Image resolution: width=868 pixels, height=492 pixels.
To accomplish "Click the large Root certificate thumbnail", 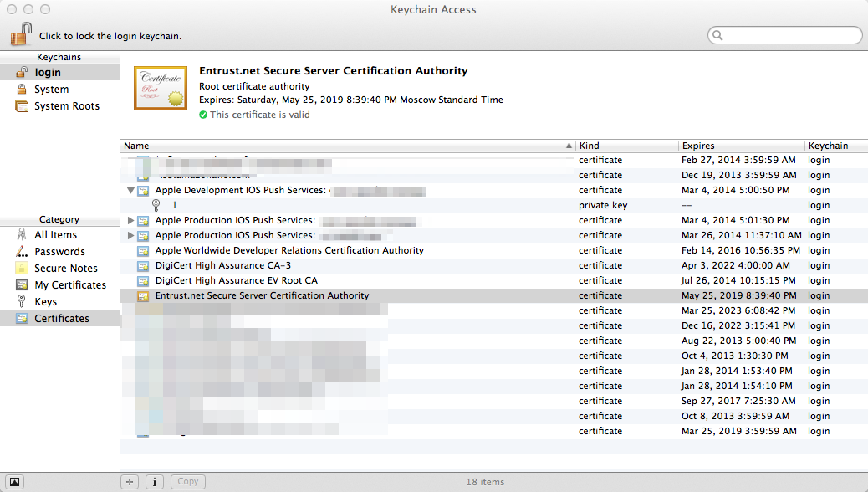I will pos(161,88).
